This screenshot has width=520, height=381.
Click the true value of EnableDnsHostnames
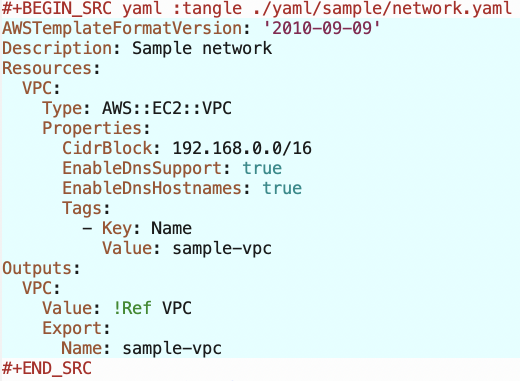tap(282, 188)
